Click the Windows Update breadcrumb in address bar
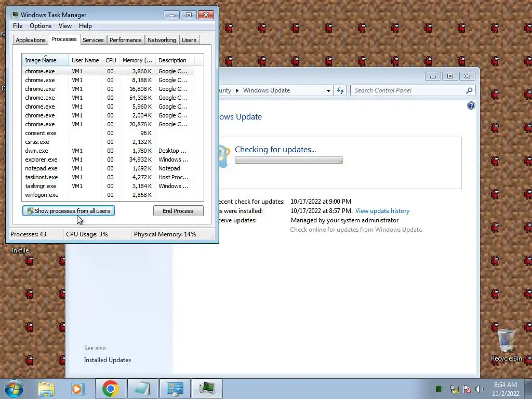The width and height of the screenshot is (532, 399). pyautogui.click(x=267, y=90)
